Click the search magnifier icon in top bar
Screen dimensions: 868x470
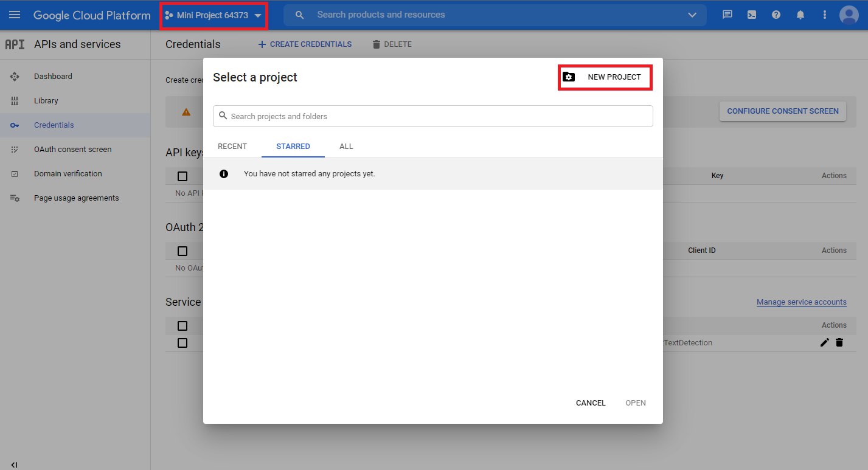(299, 15)
